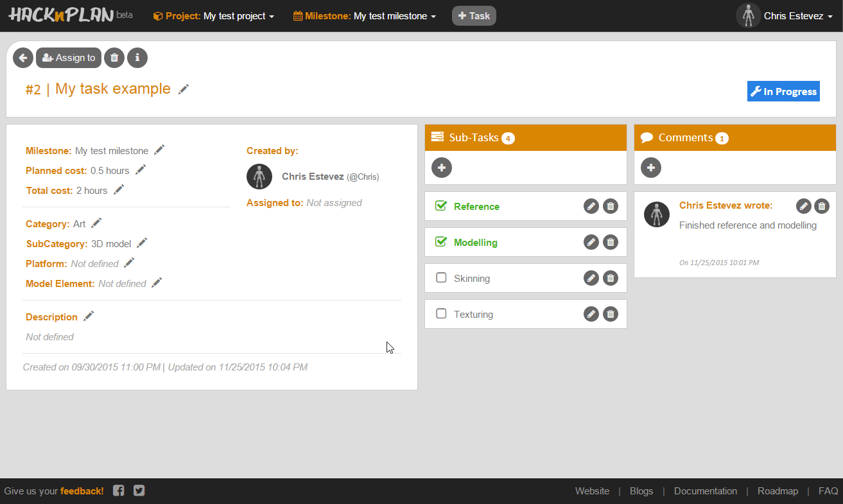
Task: Add a new comment with plus icon
Action: (x=651, y=168)
